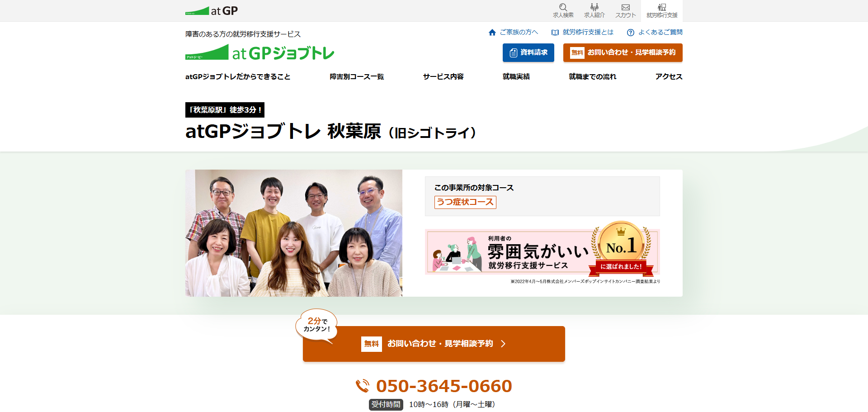Click the この事業所の対象コース heading

pos(474,188)
